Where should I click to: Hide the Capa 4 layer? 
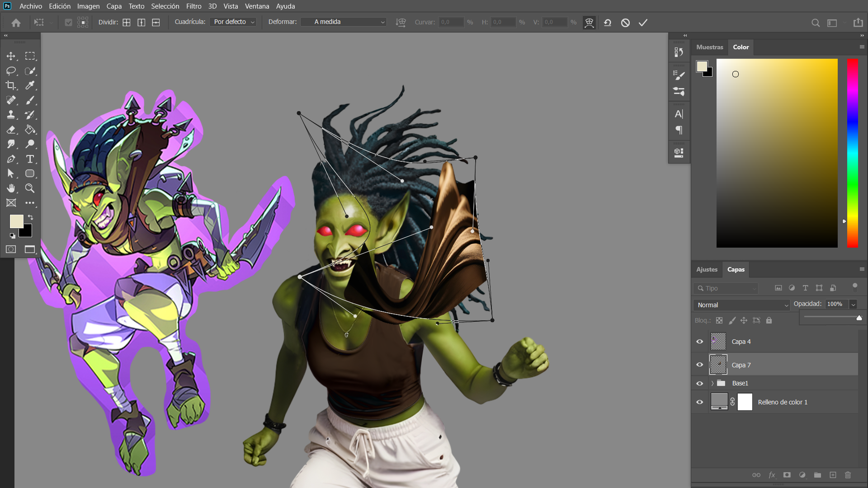tap(700, 342)
